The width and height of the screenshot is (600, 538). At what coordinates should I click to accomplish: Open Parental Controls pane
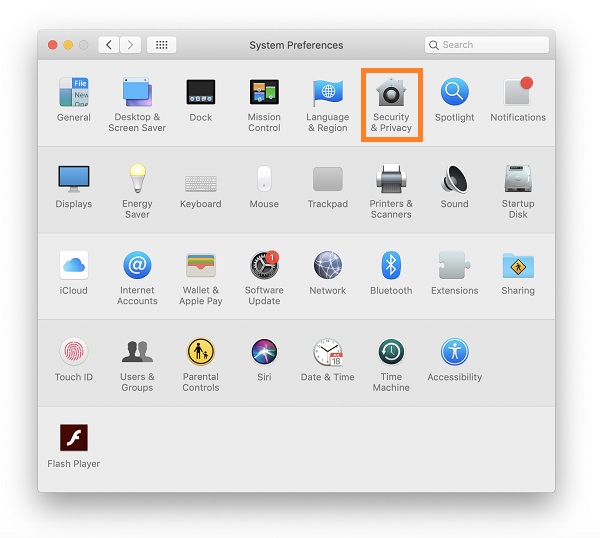[201, 353]
